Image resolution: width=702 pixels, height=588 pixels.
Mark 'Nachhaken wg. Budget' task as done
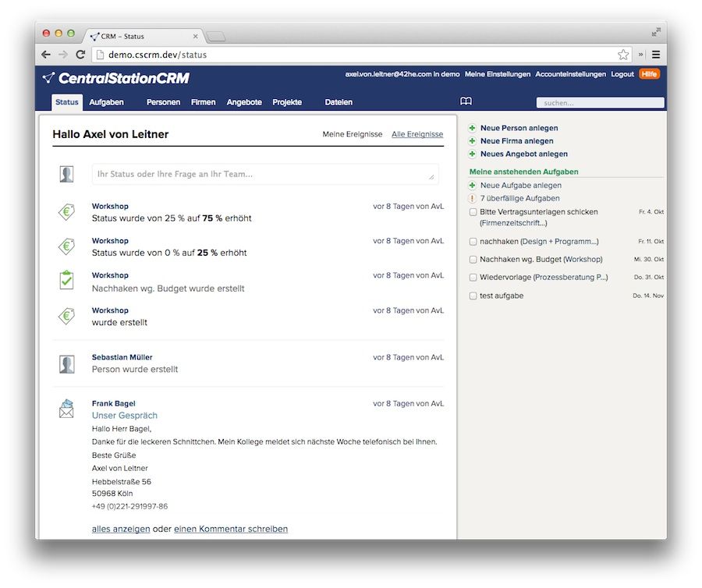473,260
